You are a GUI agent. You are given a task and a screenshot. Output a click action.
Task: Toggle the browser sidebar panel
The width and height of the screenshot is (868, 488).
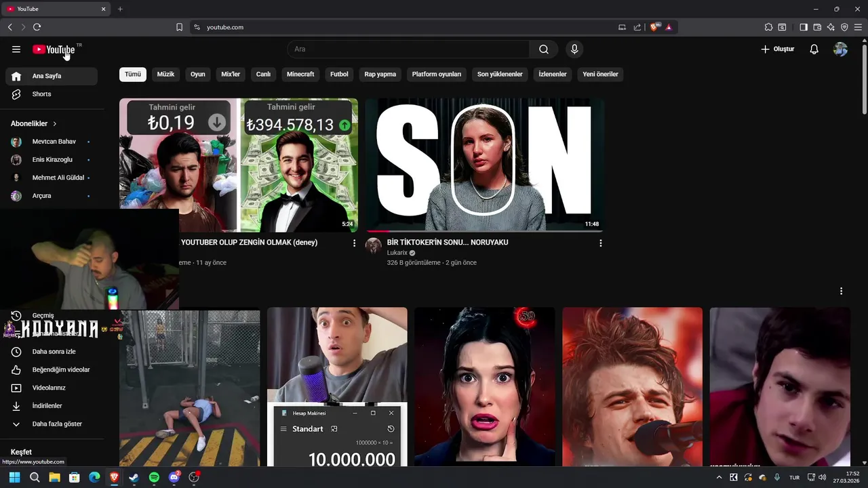coord(804,27)
